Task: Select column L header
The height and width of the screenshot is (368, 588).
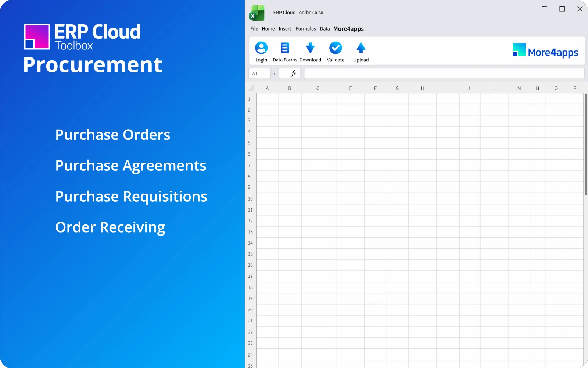Action: [x=494, y=88]
